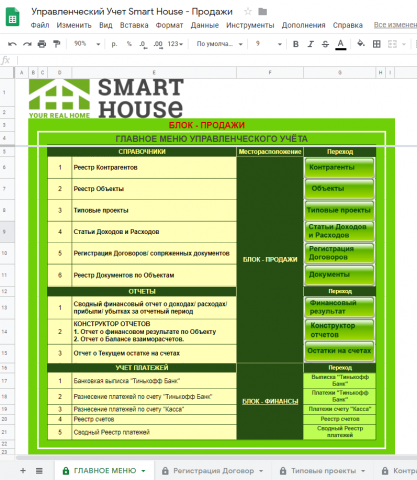This screenshot has width=417, height=480.
Task: Format as currency (р.)
Action: [x=114, y=44]
